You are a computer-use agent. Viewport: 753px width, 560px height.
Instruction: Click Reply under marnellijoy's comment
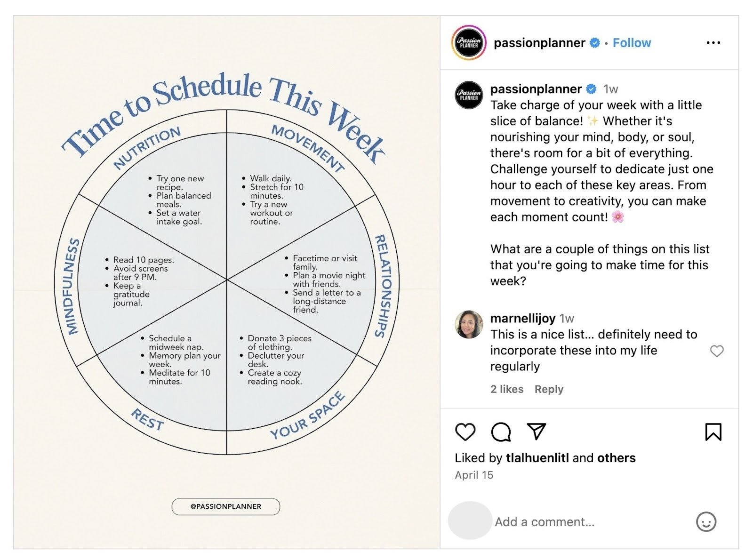point(549,389)
